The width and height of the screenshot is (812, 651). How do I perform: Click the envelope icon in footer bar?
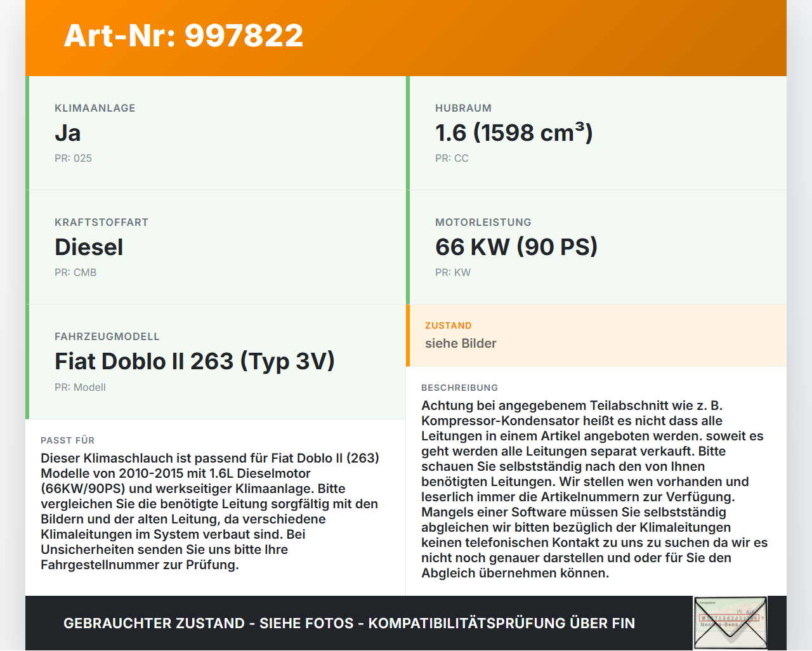coord(730,623)
